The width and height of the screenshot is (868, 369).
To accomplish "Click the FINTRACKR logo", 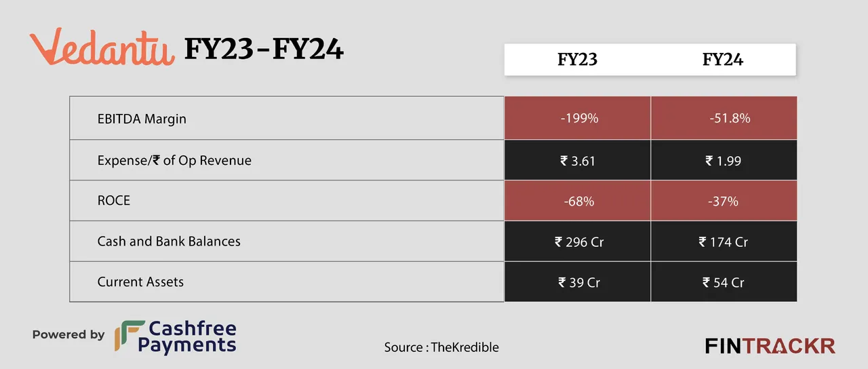I will pyautogui.click(x=770, y=346).
